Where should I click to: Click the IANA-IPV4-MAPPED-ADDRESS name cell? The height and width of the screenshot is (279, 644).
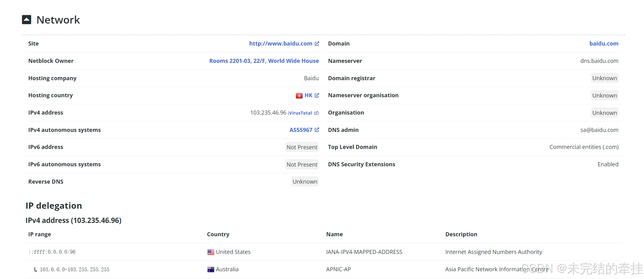(x=364, y=252)
